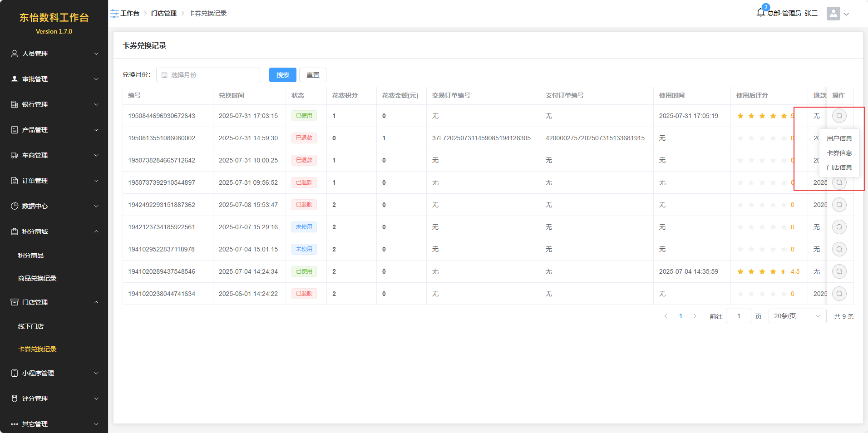Choose 卡券信息 in the popup menu

[x=839, y=153]
